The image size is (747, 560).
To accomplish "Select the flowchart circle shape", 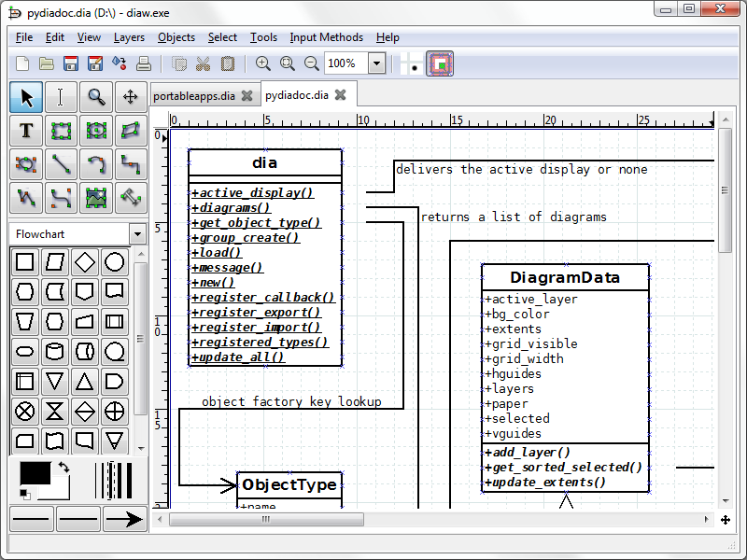I will pos(115,261).
